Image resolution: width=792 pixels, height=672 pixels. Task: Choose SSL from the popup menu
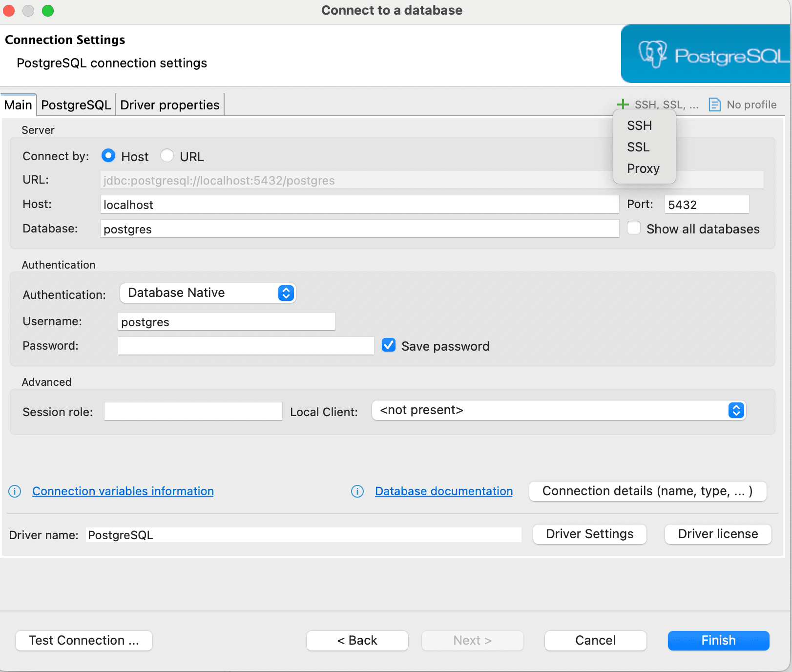[x=645, y=147]
